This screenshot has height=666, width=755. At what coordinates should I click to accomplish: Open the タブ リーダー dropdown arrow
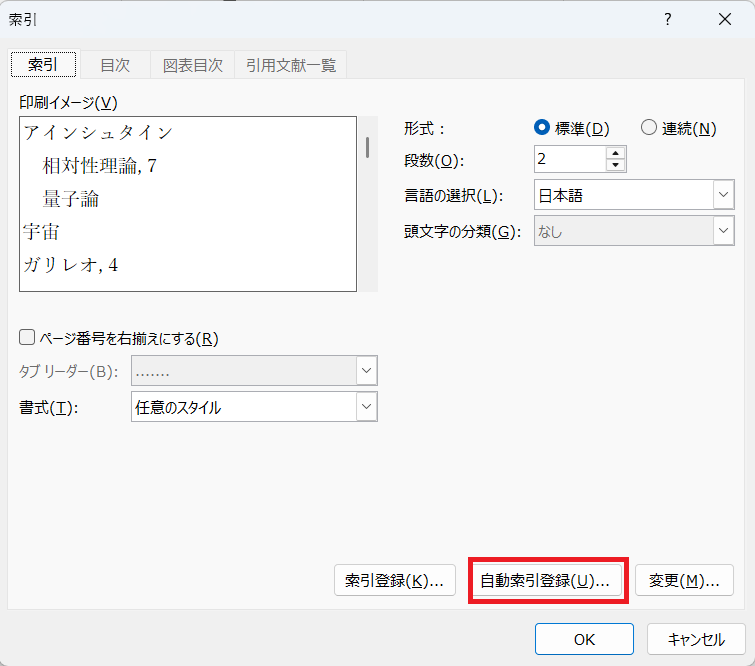tap(366, 371)
